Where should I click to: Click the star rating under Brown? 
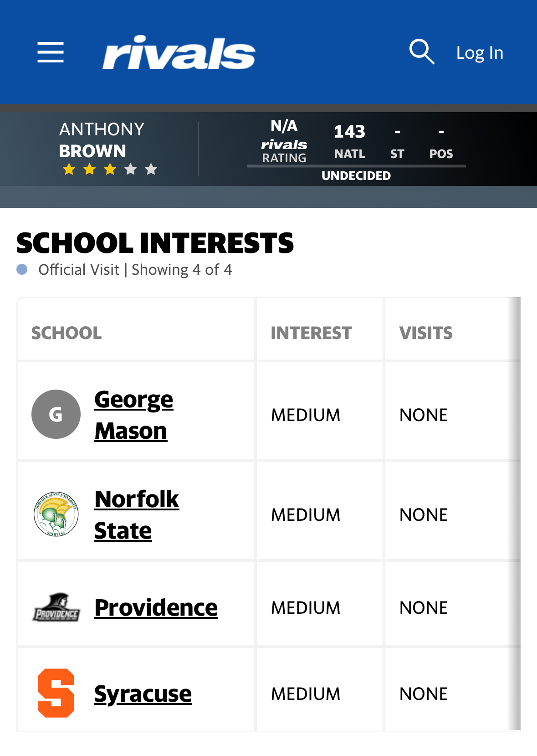[110, 170]
